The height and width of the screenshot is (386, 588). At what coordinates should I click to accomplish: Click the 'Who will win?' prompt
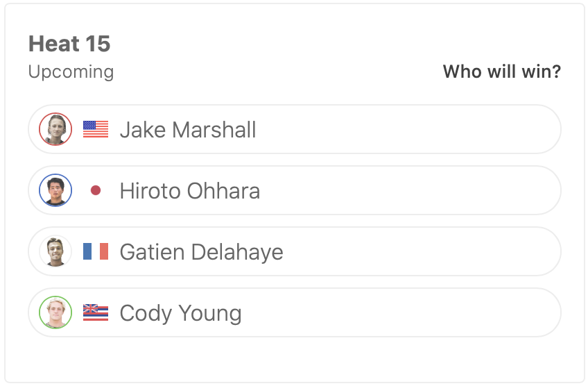point(501,72)
